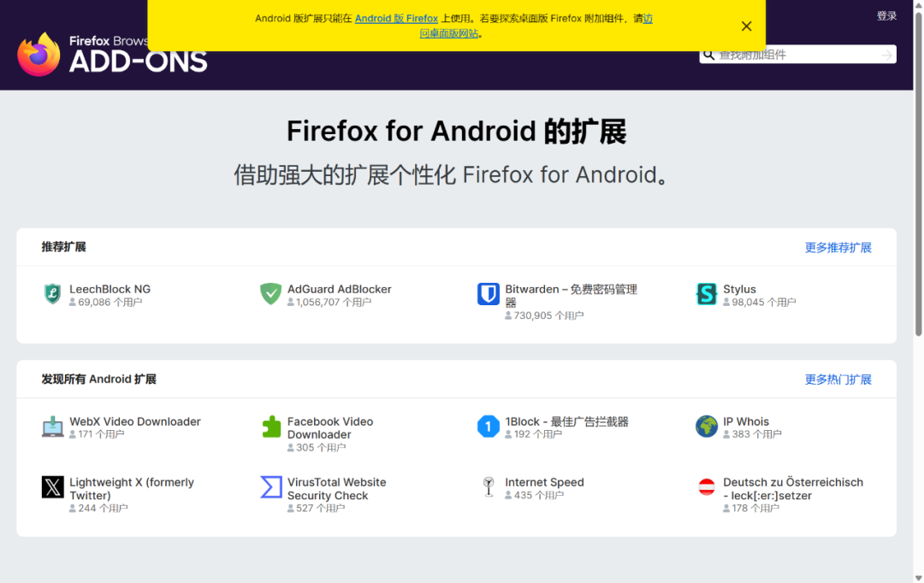The height and width of the screenshot is (583, 924).
Task: Click the 305 个用户 count
Action: point(317,448)
